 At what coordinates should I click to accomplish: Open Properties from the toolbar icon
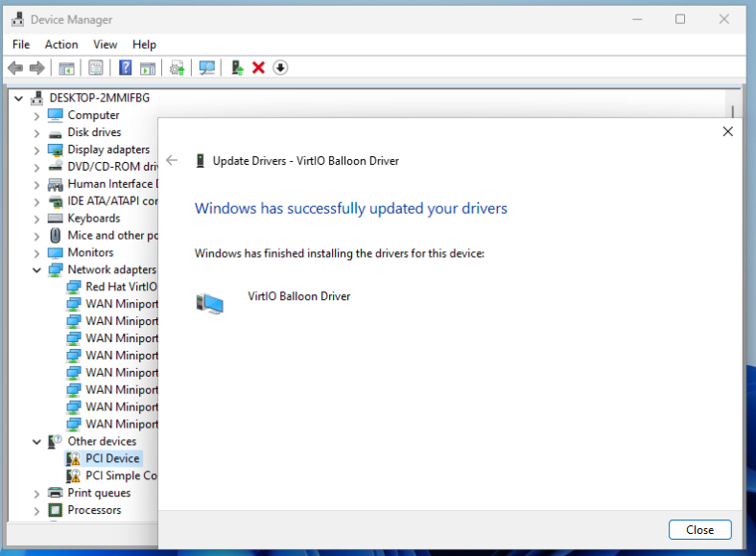[x=96, y=68]
